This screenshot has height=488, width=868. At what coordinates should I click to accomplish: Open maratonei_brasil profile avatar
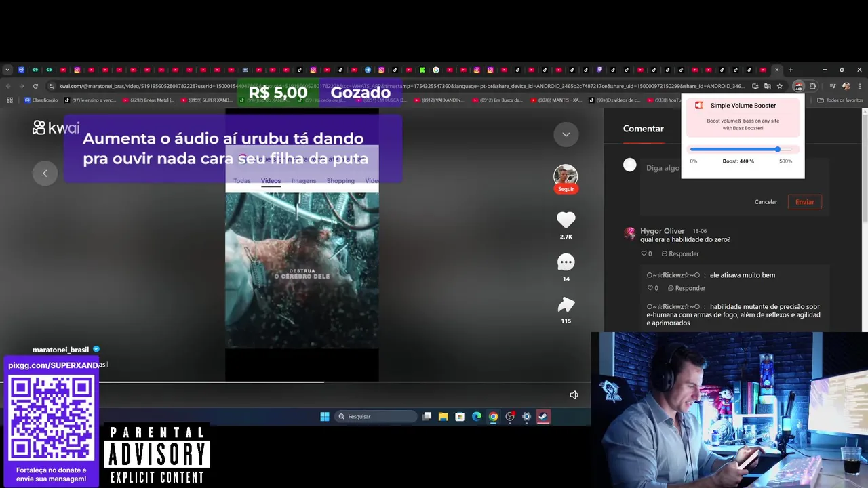coord(566,176)
